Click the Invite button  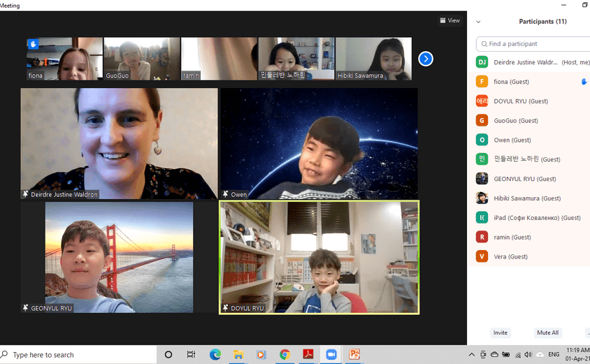(x=500, y=333)
